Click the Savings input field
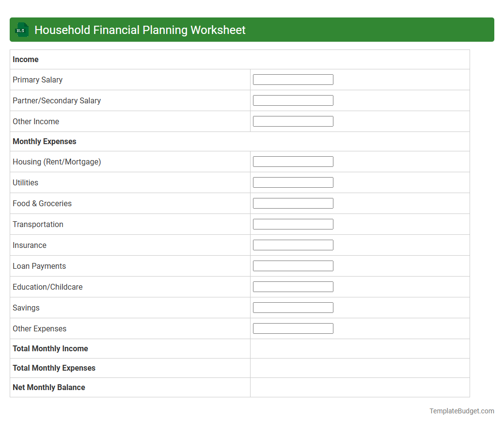 coord(293,307)
